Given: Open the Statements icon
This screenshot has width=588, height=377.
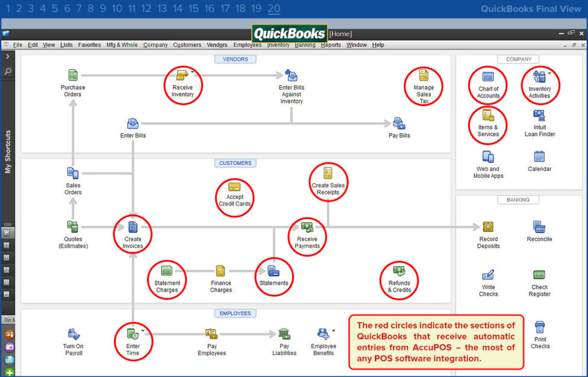Looking at the screenshot, I should (x=274, y=270).
